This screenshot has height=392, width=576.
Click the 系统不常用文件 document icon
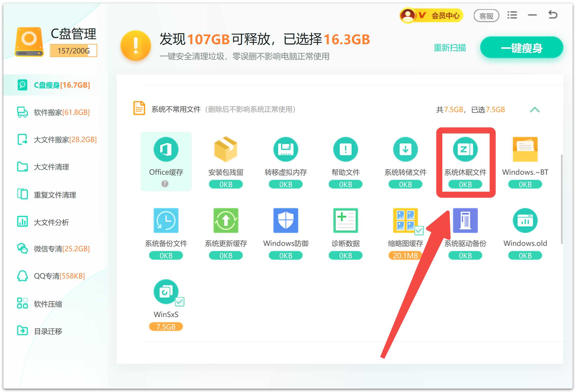(x=139, y=108)
